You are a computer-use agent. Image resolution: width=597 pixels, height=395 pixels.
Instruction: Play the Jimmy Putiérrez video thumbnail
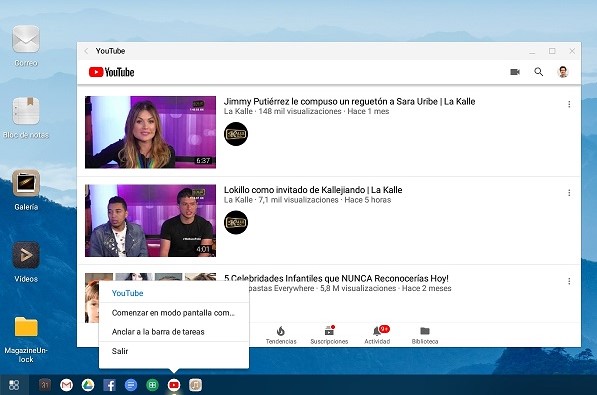click(150, 132)
